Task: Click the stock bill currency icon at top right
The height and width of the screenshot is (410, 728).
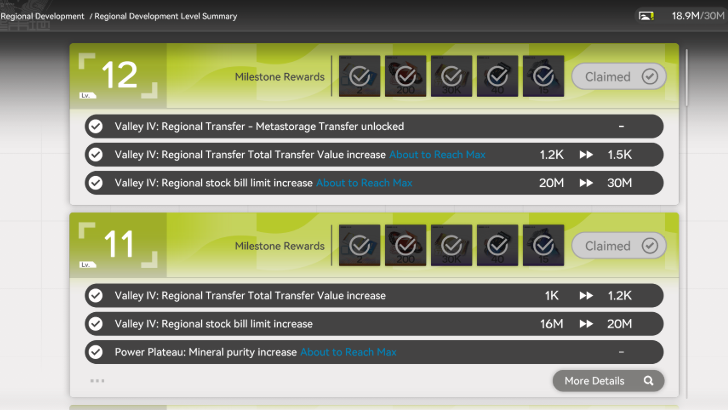Action: click(x=646, y=16)
